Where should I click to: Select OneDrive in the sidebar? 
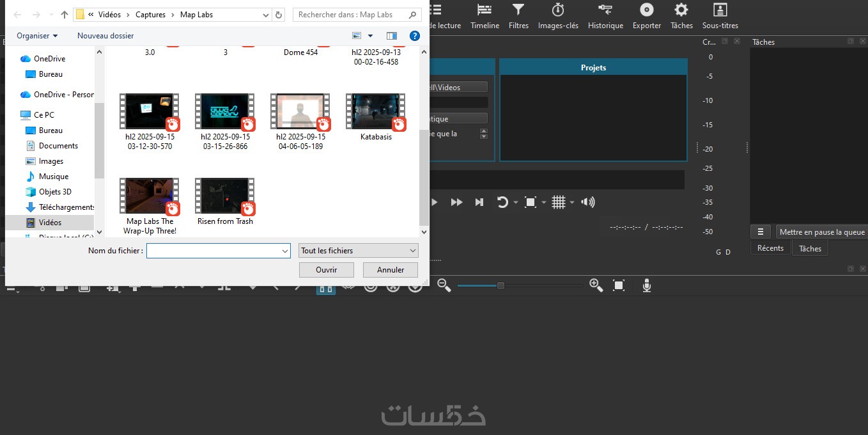[49, 58]
